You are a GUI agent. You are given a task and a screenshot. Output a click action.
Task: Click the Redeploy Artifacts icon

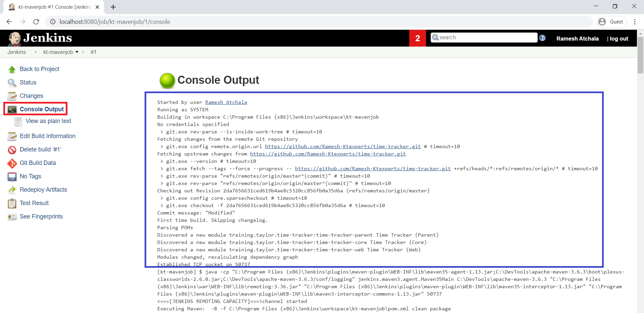pos(12,190)
